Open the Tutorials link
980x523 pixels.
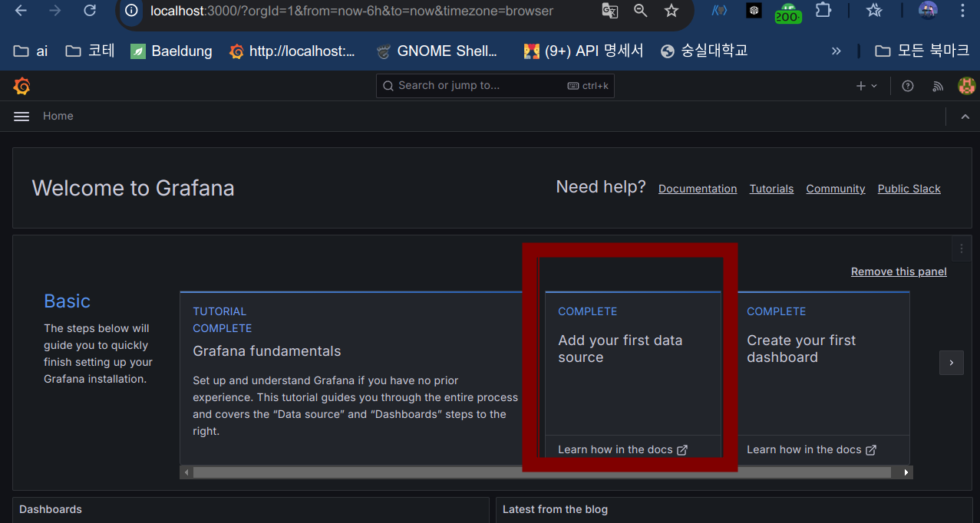(771, 189)
